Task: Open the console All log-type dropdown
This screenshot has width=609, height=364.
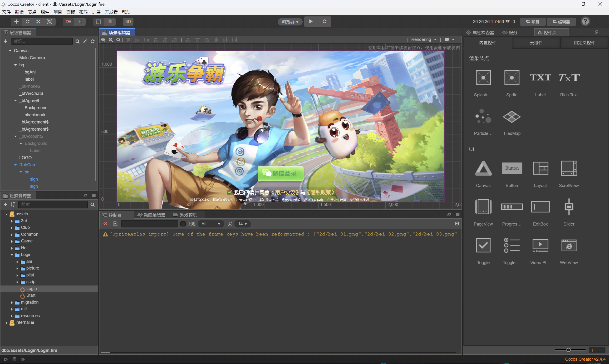Action: (211, 224)
